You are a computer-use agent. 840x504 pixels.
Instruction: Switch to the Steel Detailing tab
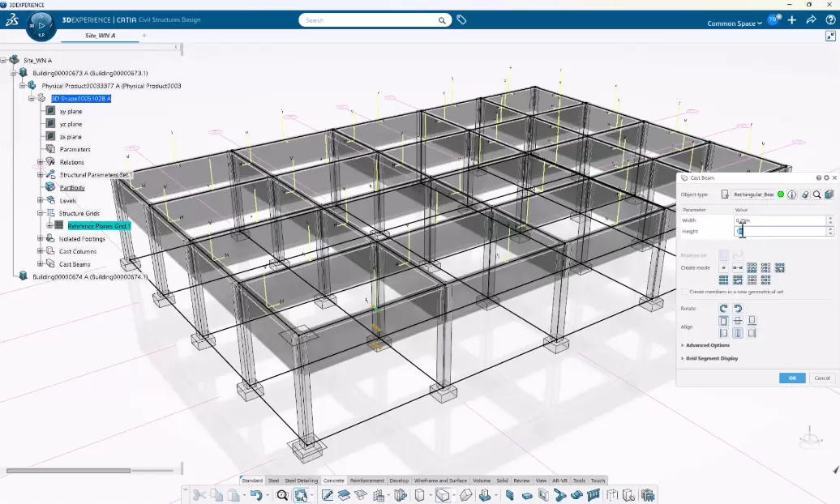(302, 481)
